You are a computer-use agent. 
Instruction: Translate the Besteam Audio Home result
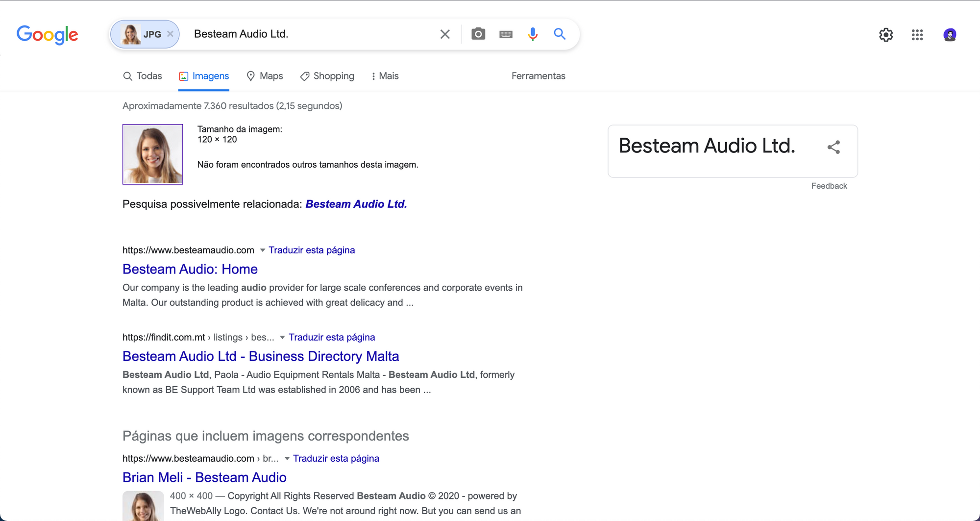[x=312, y=250]
